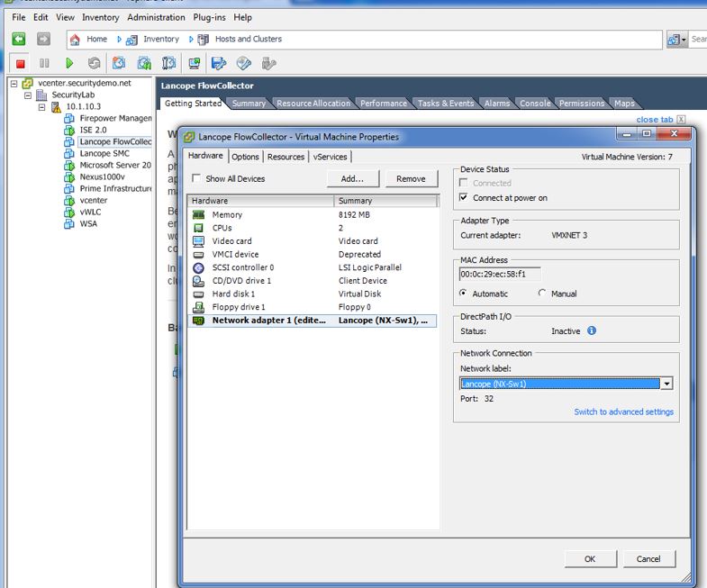
Task: Select Lancope SMC VM in tree
Action: 104,153
